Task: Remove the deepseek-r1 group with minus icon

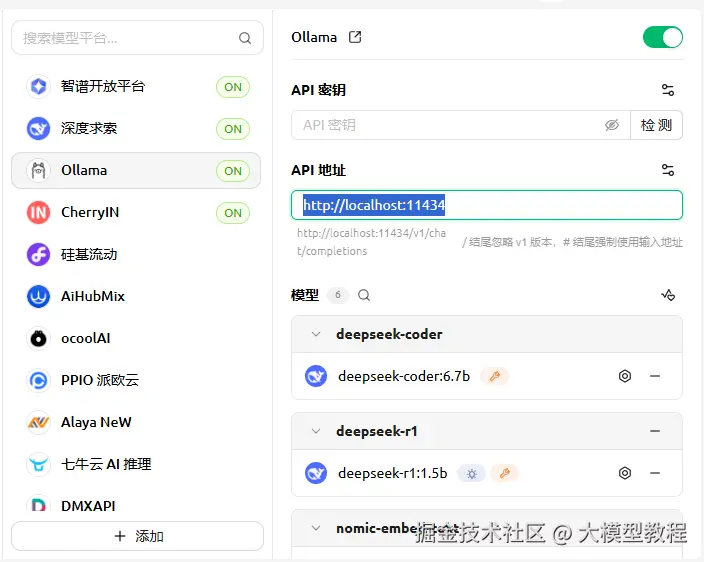Action: point(655,431)
